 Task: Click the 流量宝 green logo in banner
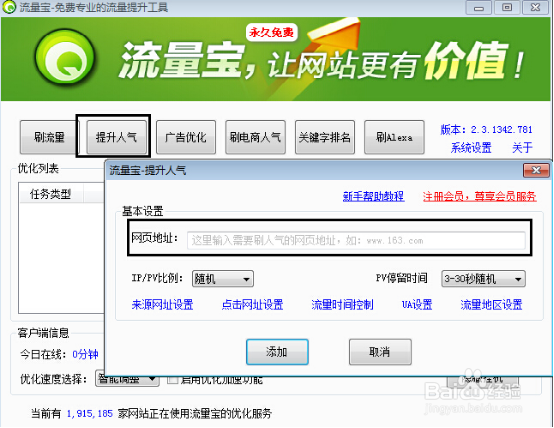click(x=65, y=58)
